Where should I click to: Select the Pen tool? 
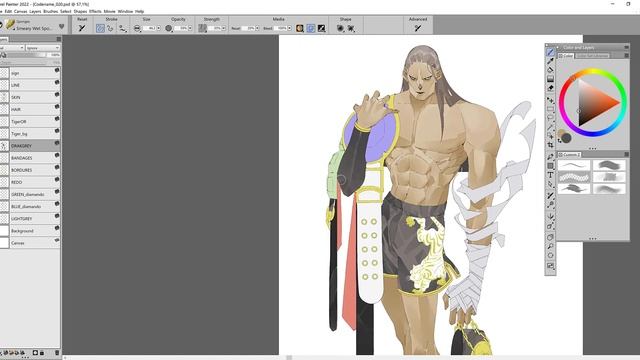tap(550, 157)
